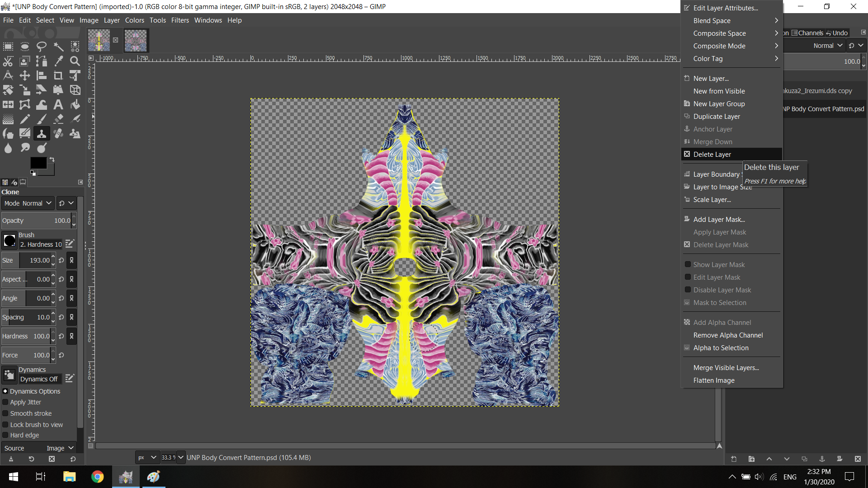Open the Clone Mode Normal dropdown
This screenshot has width=868, height=488.
pyautogui.click(x=28, y=203)
